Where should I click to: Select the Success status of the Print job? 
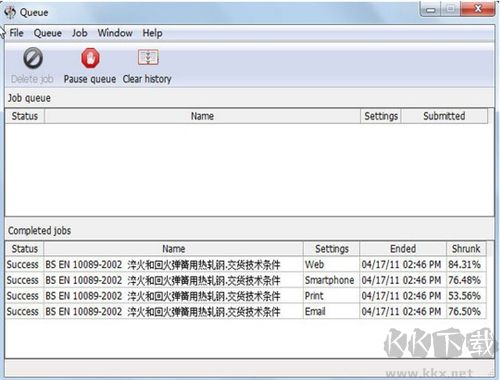click(23, 296)
